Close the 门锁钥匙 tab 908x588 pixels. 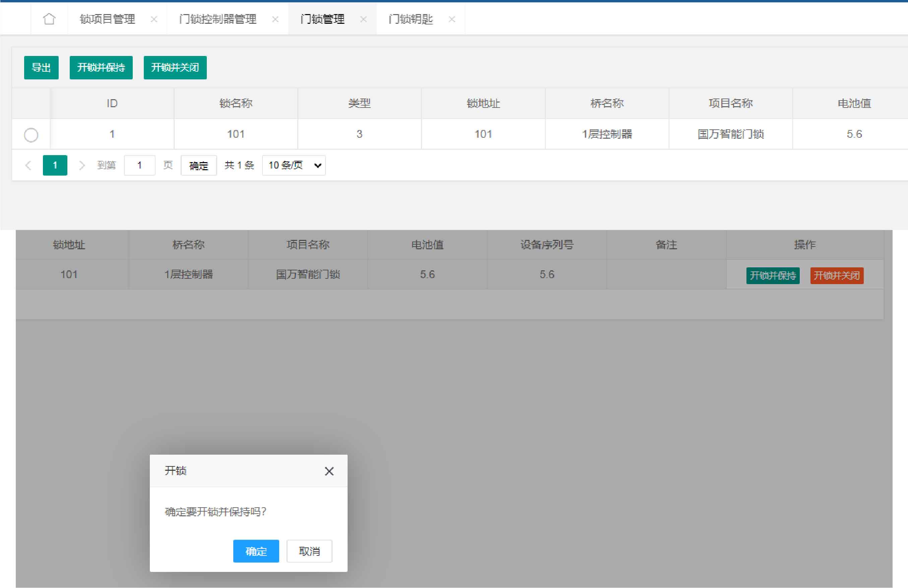click(x=452, y=19)
